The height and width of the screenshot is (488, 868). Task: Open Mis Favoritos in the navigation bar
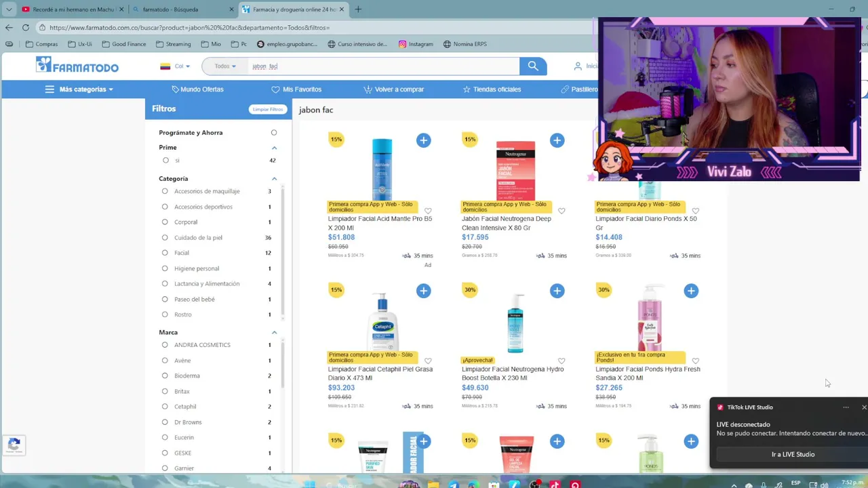click(x=296, y=89)
